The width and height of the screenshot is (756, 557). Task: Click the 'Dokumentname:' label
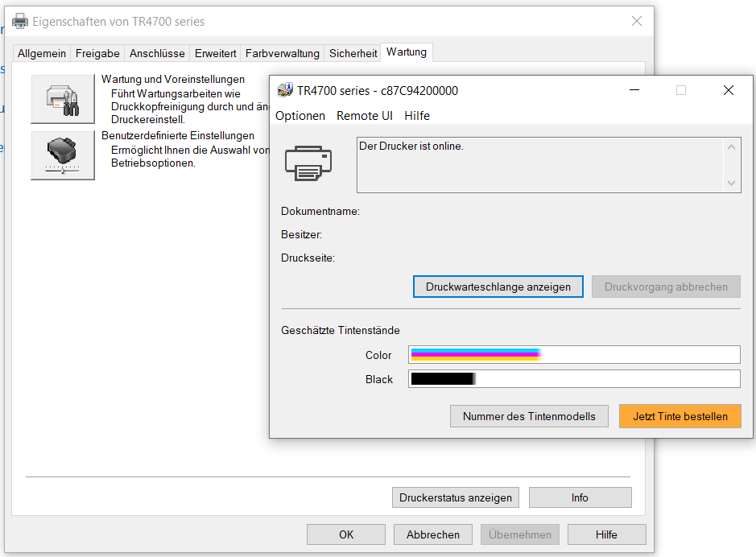click(320, 211)
